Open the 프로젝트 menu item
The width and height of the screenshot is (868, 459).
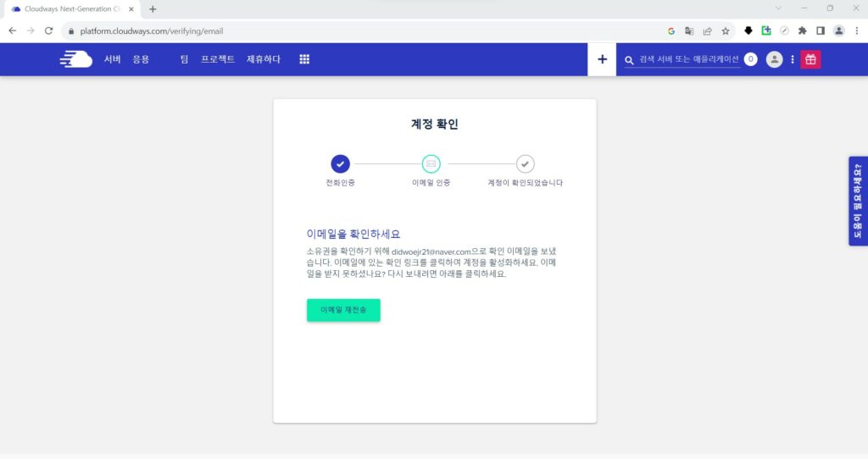click(218, 59)
